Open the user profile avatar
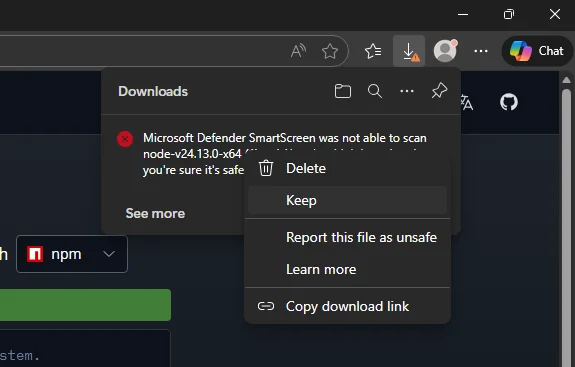 (445, 51)
